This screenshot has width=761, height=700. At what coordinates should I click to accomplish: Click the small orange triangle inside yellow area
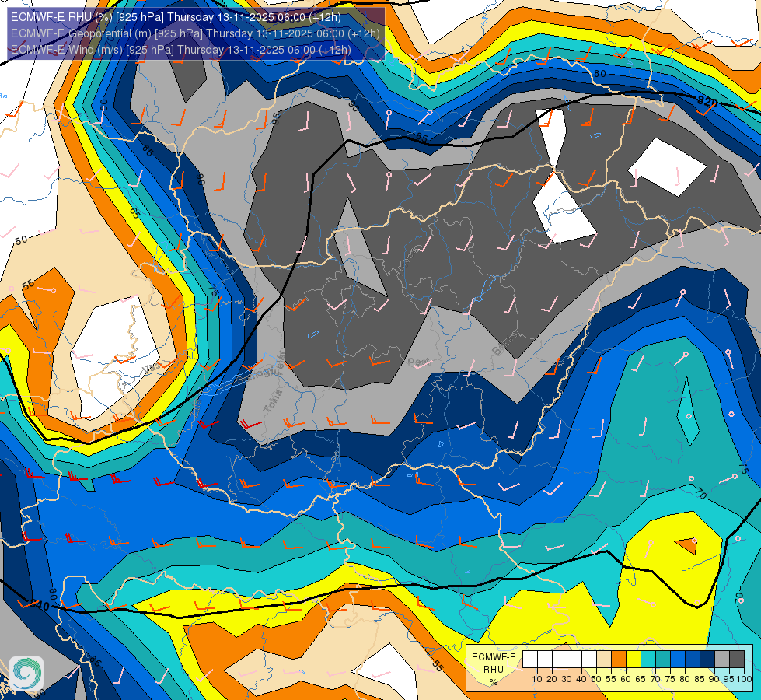686,545
